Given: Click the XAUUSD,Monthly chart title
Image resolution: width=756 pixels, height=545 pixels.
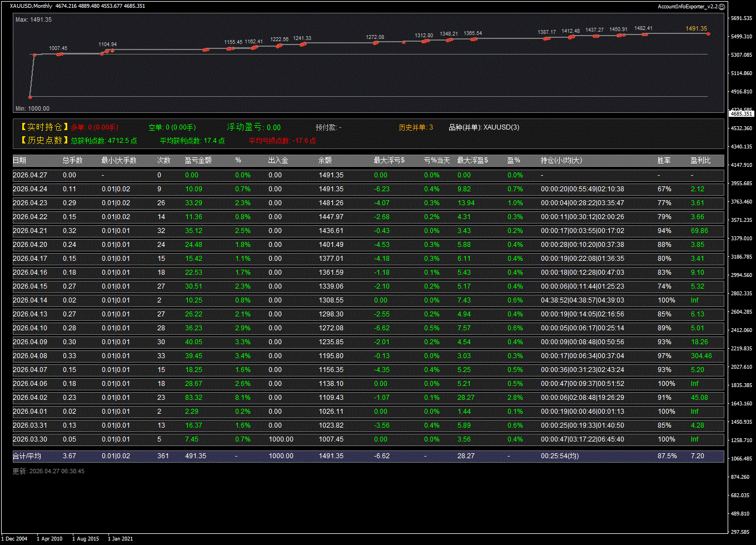Looking at the screenshot, I should (31, 6).
